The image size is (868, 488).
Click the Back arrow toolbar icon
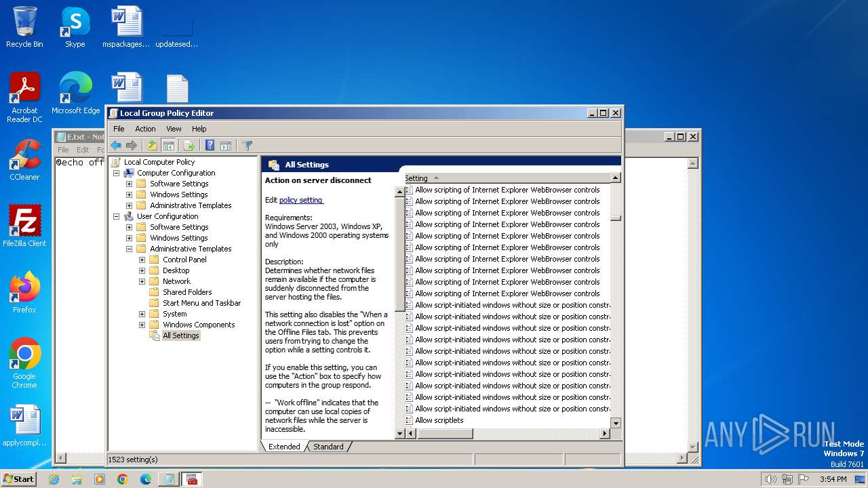coord(116,145)
